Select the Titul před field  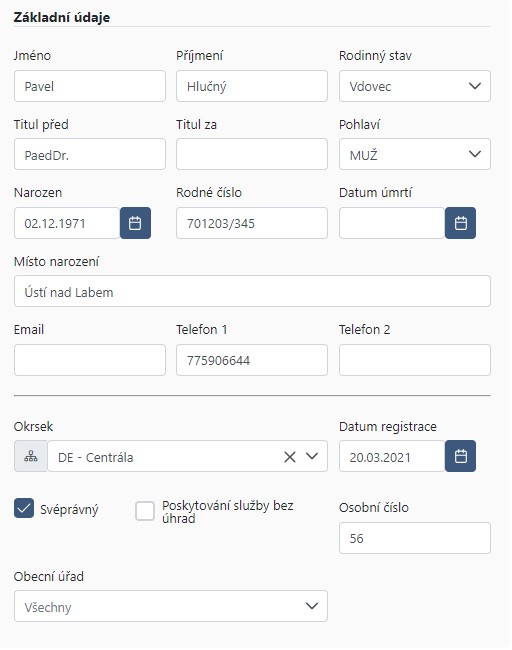coord(90,154)
